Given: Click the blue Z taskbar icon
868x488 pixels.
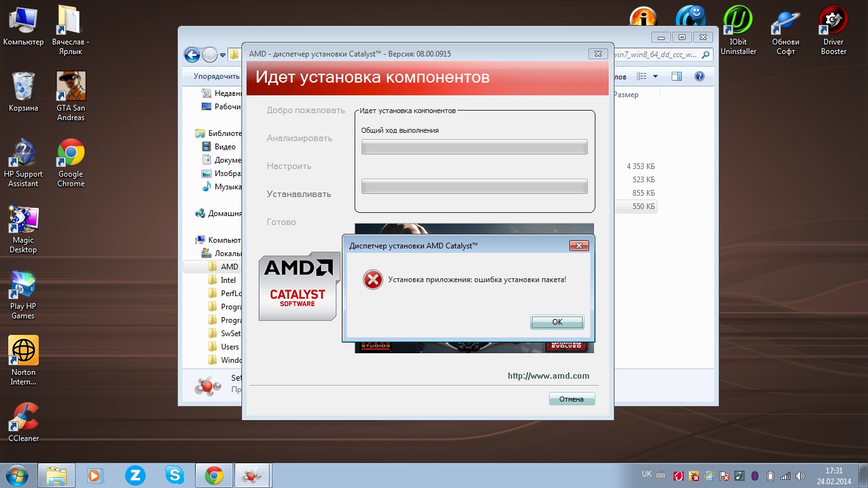Looking at the screenshot, I should (x=135, y=475).
